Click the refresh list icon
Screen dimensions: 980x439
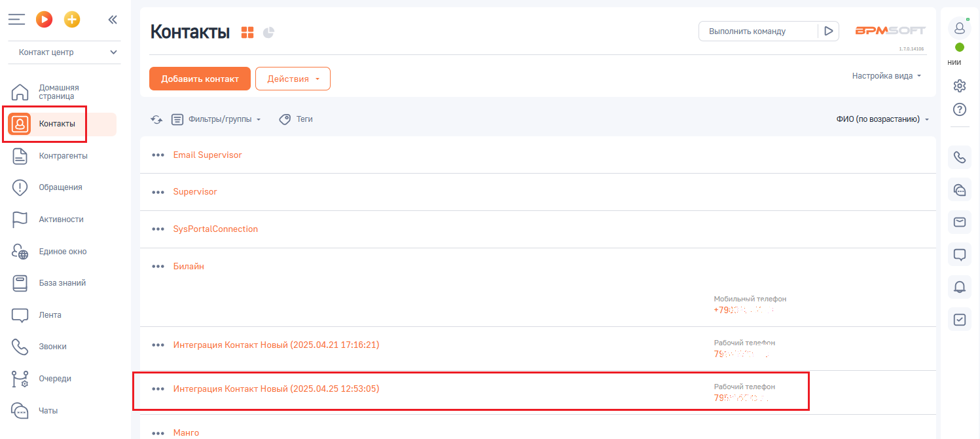click(156, 119)
